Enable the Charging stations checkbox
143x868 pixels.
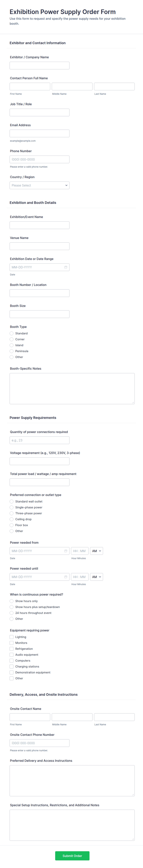(11, 666)
